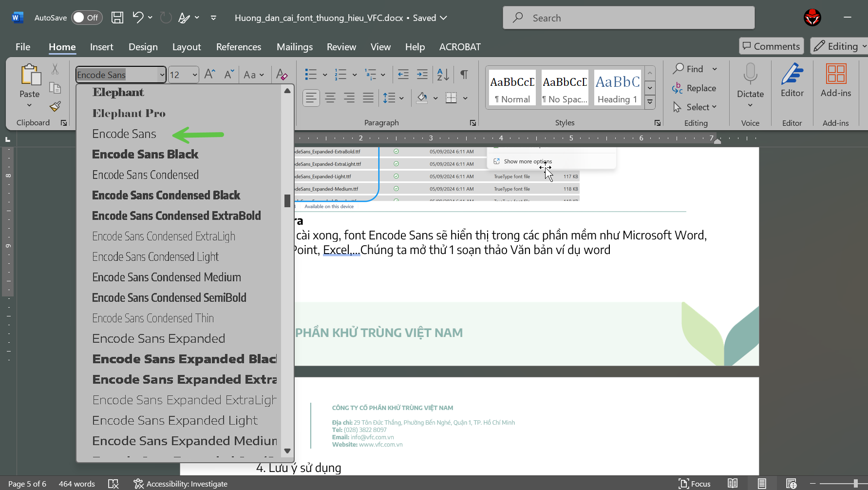Choose Elephant Pro font
The image size is (868, 490).
(x=129, y=113)
